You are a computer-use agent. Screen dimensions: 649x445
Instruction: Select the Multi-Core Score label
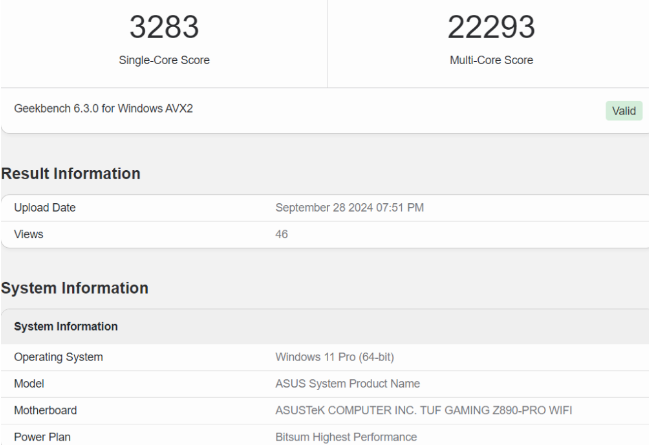click(x=491, y=60)
